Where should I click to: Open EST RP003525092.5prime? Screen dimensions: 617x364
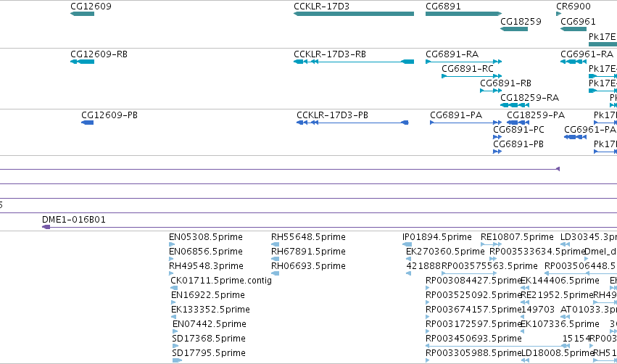(x=473, y=295)
